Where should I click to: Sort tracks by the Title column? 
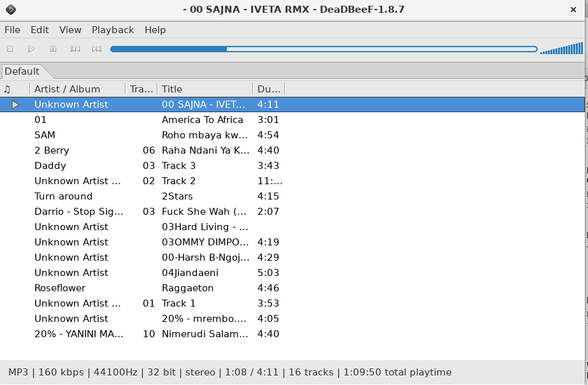171,89
